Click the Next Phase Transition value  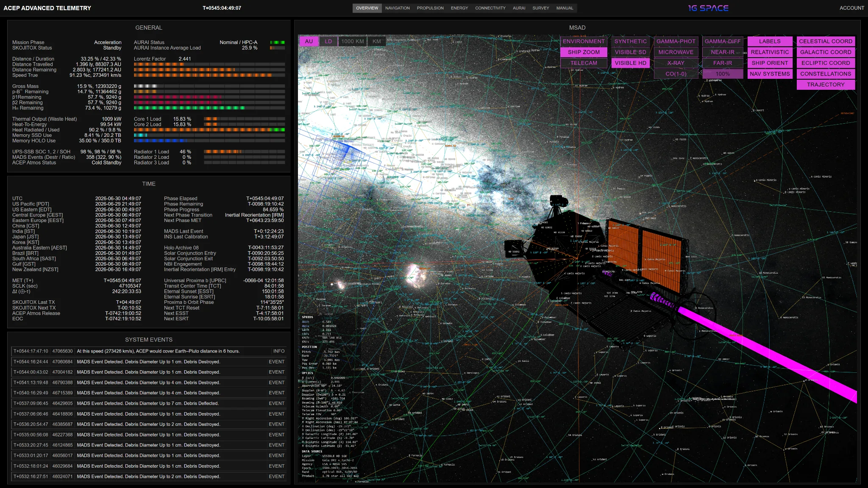click(x=254, y=215)
